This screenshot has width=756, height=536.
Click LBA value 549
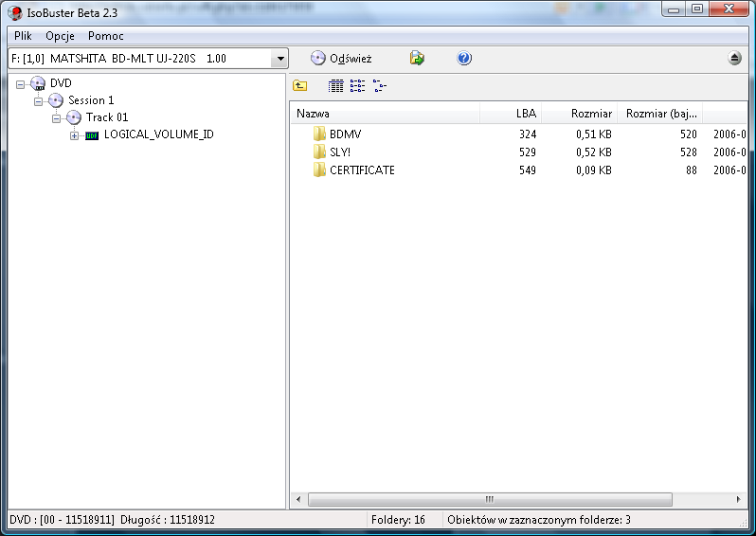click(x=528, y=170)
